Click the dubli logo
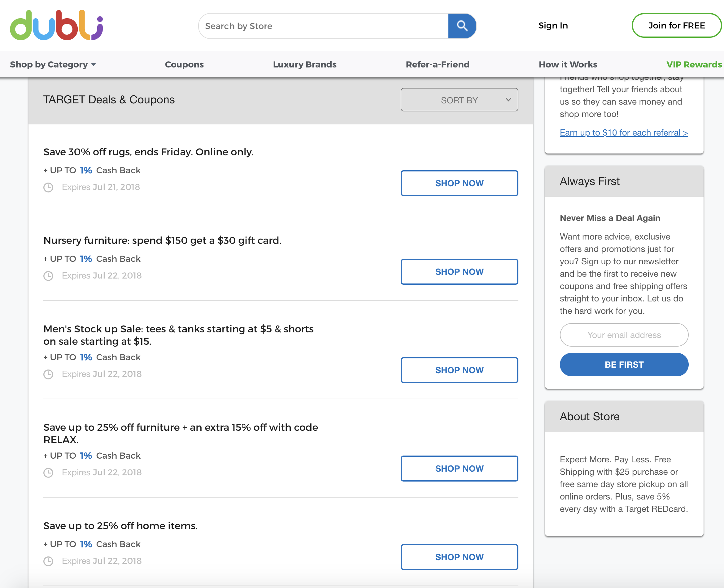724x588 pixels. pyautogui.click(x=56, y=25)
